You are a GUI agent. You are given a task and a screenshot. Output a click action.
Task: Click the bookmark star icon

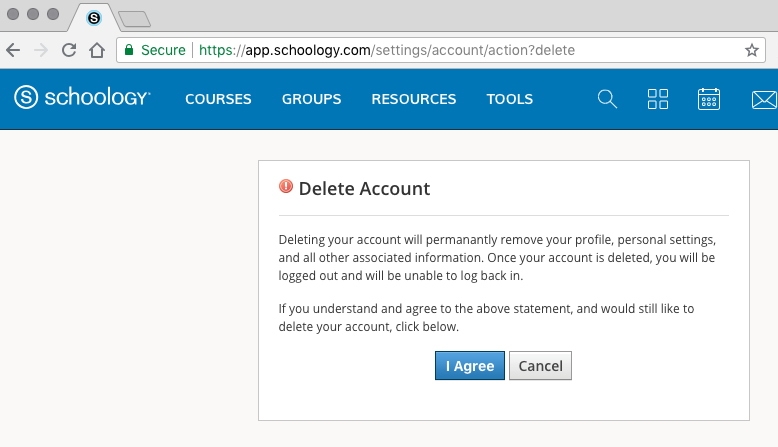point(752,50)
